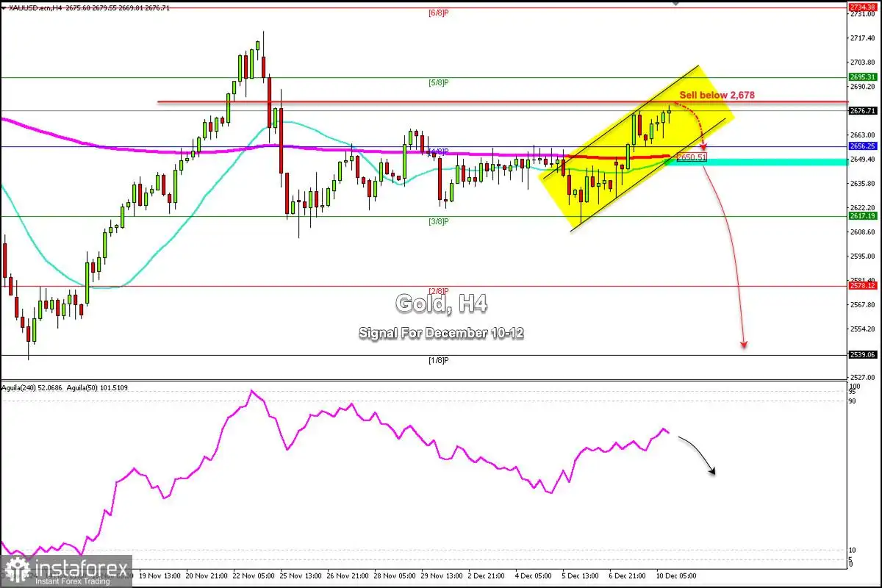Select the [5/8]P Murray level label
This screenshot has width=882, height=588.
point(439,82)
